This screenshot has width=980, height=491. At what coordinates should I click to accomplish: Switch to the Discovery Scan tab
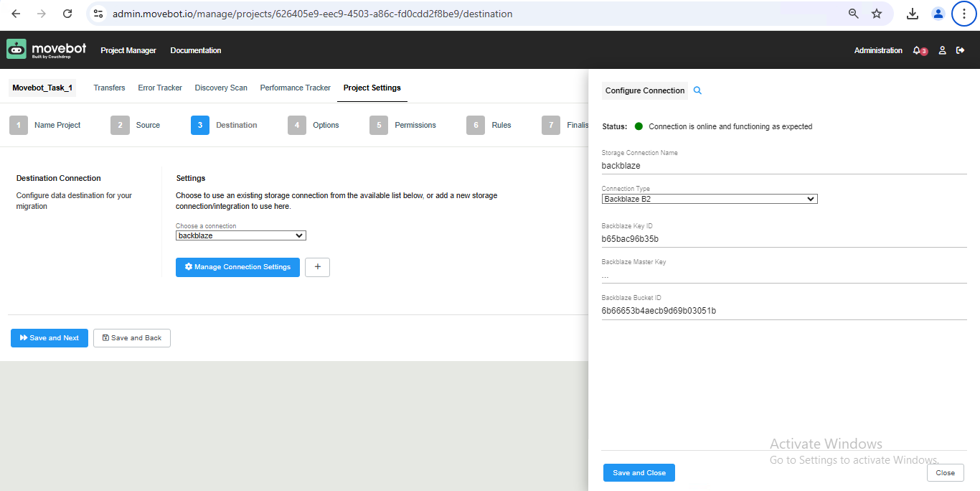[x=221, y=88]
